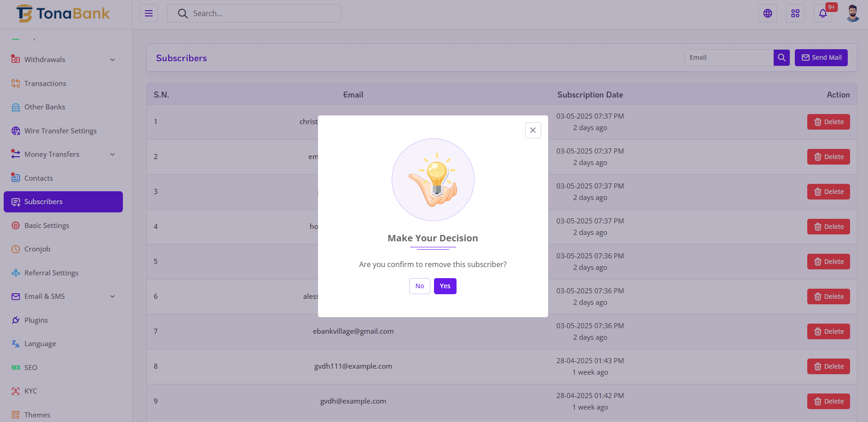This screenshot has height=422, width=868.
Task: Open the apps grid icon
Action: (x=795, y=13)
